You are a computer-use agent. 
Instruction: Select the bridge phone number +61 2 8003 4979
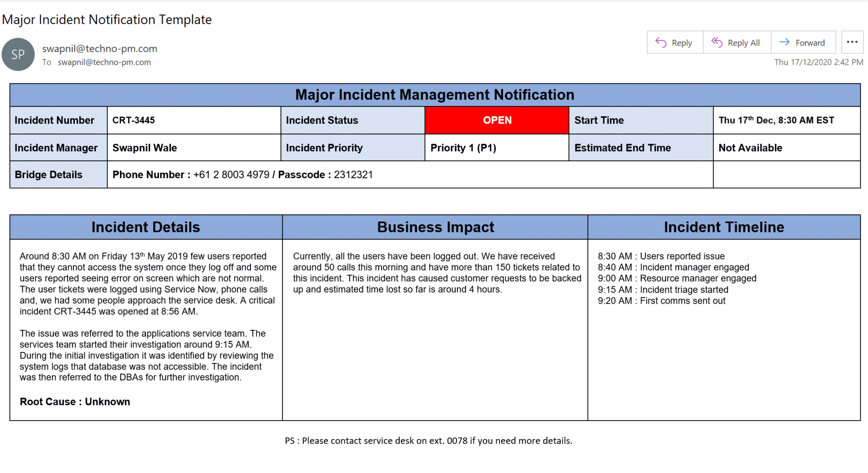tap(231, 174)
